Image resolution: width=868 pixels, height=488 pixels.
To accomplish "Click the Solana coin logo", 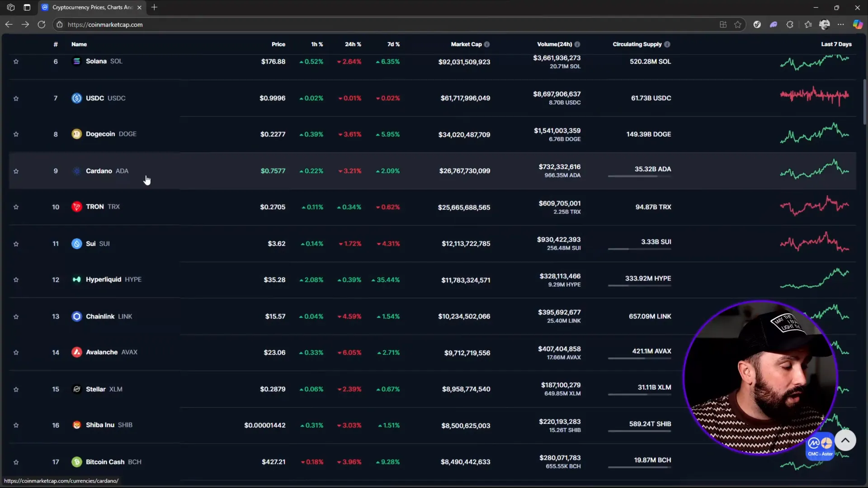I will 77,61.
